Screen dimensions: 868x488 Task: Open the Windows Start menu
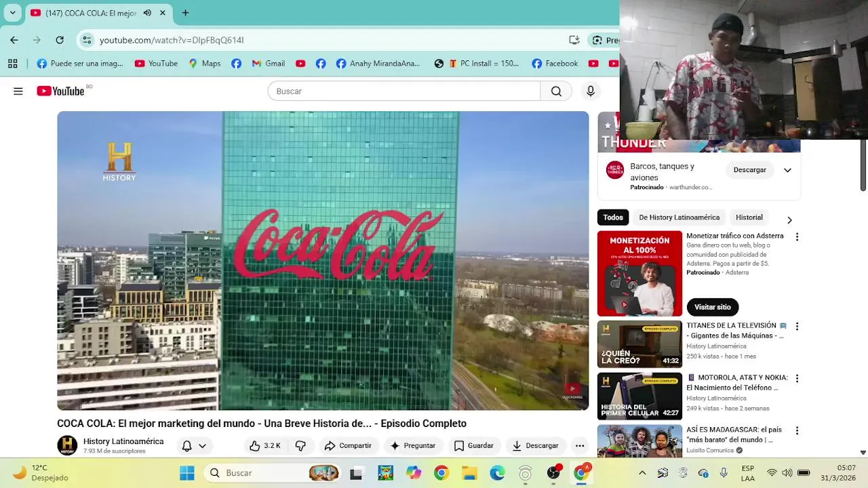[186, 472]
